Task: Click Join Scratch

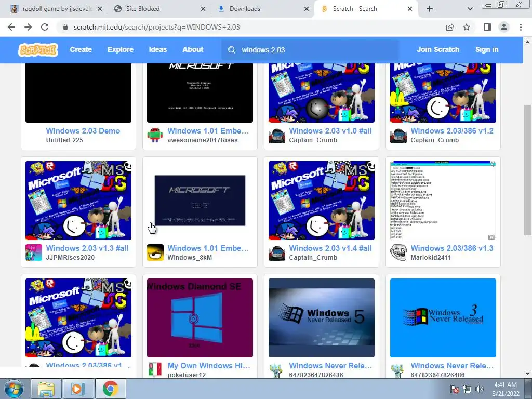Action: [437, 49]
